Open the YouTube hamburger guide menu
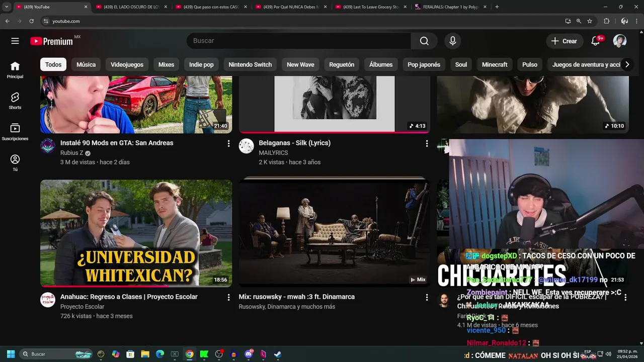644x362 pixels. 15,41
